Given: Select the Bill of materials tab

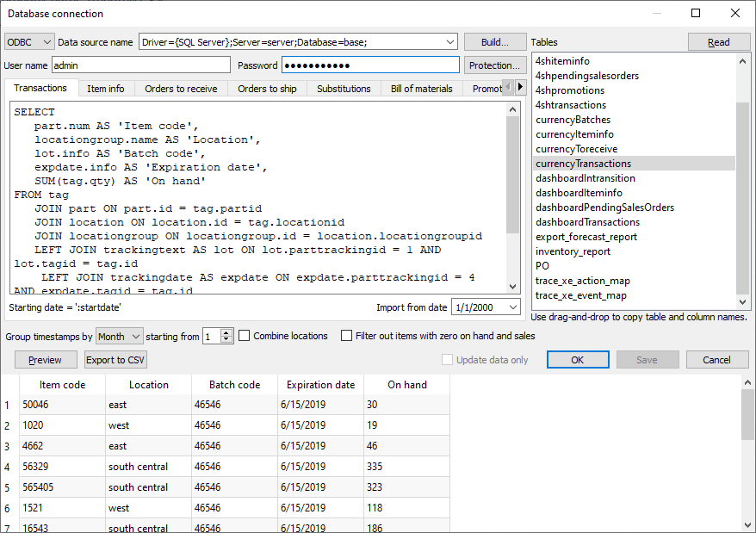Looking at the screenshot, I should [x=421, y=89].
